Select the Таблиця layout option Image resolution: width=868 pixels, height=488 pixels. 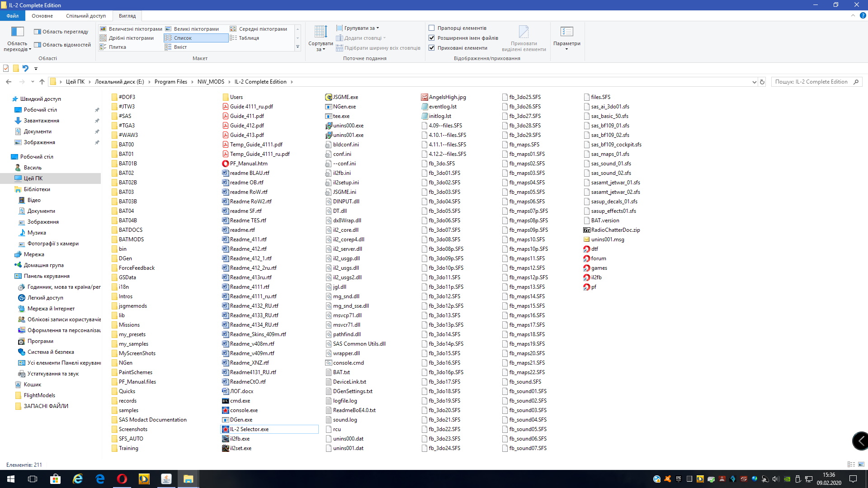pyautogui.click(x=249, y=38)
